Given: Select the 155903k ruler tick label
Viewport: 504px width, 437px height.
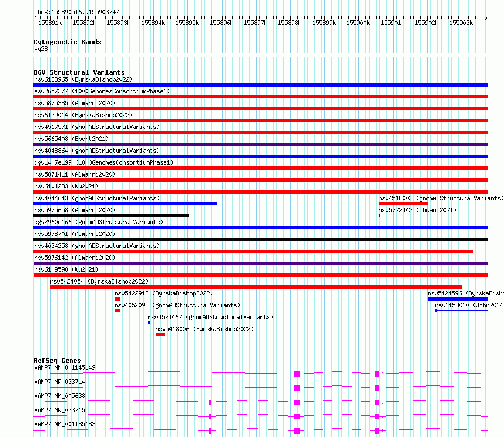Looking at the screenshot, I should click(461, 23).
